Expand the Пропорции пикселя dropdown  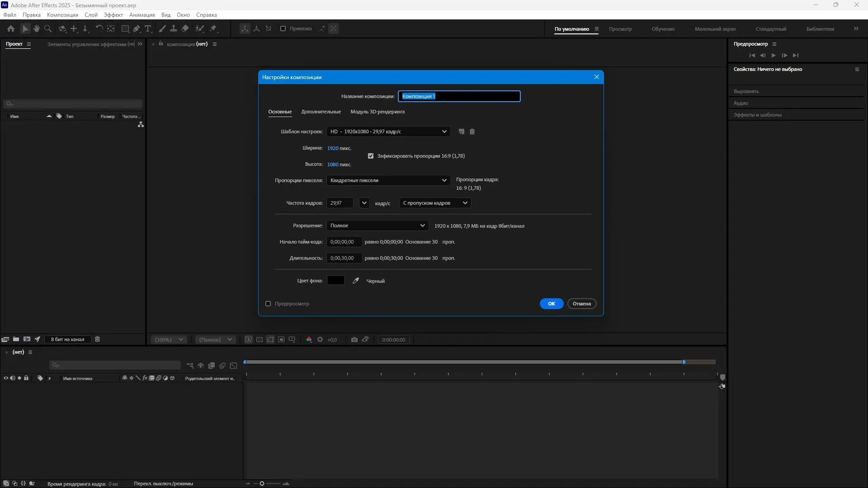coord(388,180)
